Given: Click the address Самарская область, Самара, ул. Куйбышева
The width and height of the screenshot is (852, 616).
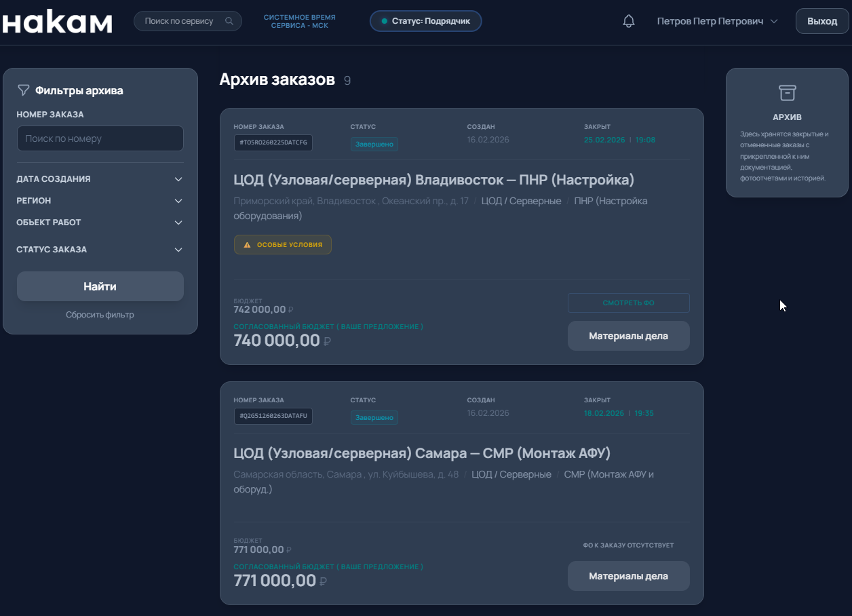Looking at the screenshot, I should click(346, 474).
